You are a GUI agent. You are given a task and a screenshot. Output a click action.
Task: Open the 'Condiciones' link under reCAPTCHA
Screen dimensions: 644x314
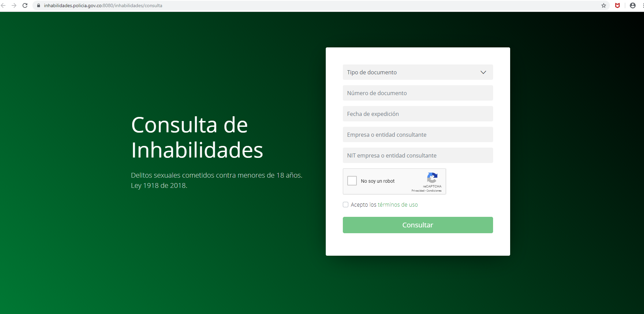click(x=434, y=191)
